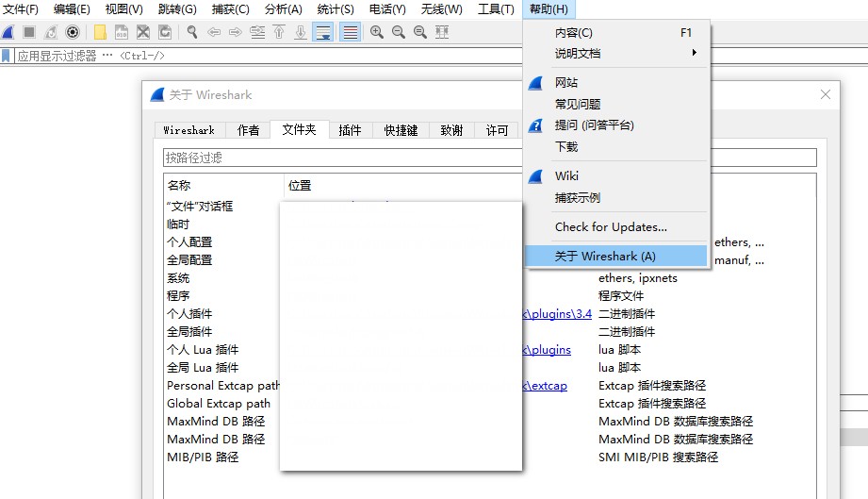This screenshot has width=868, height=499.
Task: Zoom out main window text
Action: 399,32
